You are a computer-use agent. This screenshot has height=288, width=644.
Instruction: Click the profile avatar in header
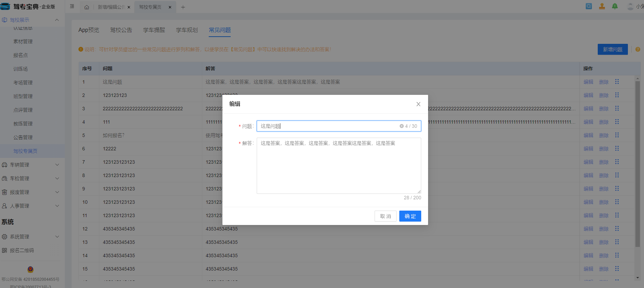pyautogui.click(x=630, y=6)
